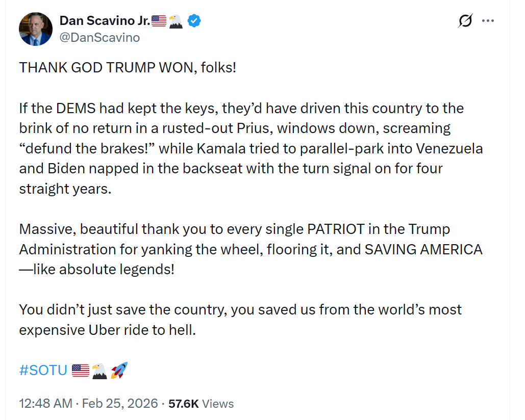
Task: Click the #SOTU hashtag
Action: (43, 370)
